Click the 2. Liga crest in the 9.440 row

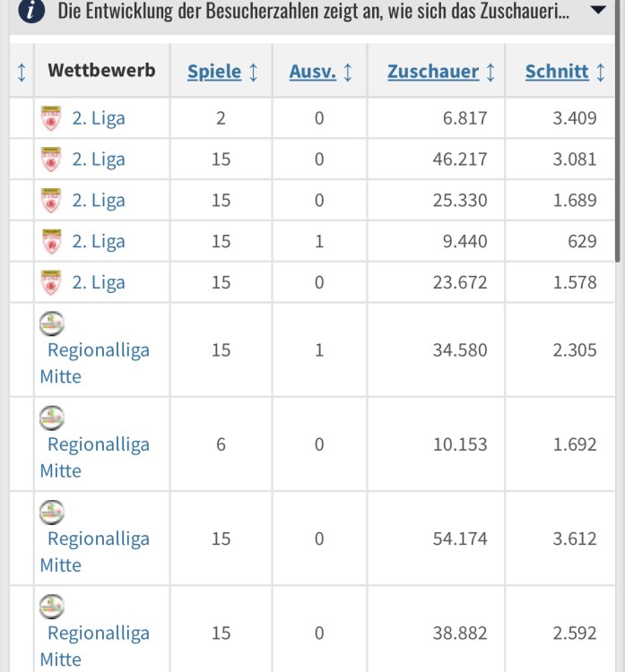click(x=51, y=242)
